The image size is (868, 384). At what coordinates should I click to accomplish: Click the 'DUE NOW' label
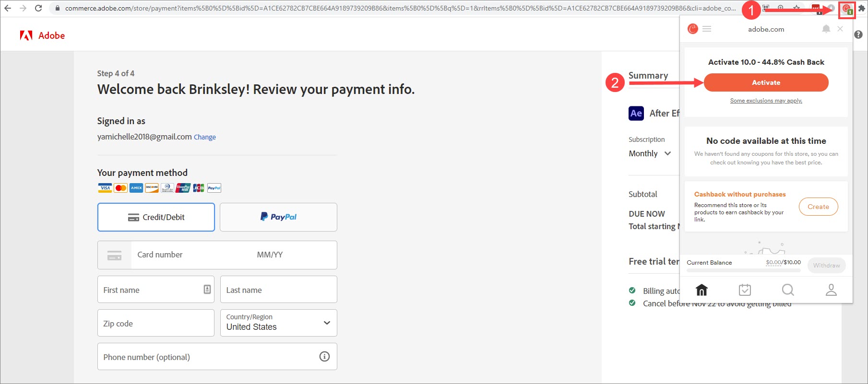coord(647,214)
